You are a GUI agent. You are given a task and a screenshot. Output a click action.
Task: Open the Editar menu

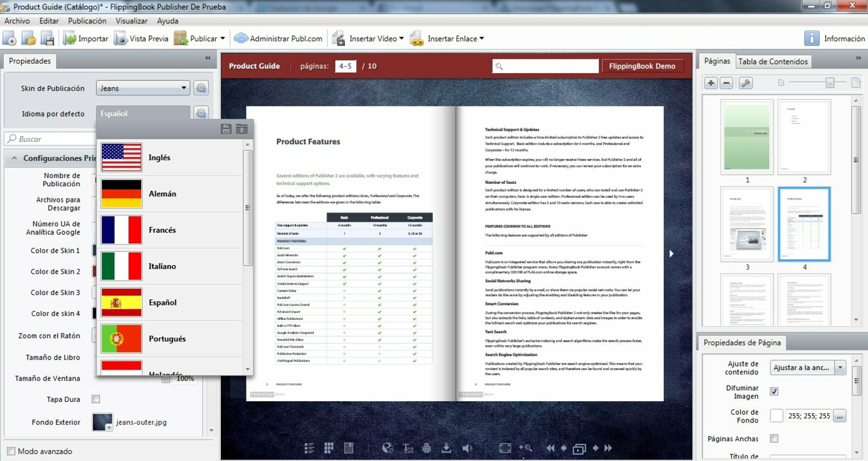pos(49,21)
